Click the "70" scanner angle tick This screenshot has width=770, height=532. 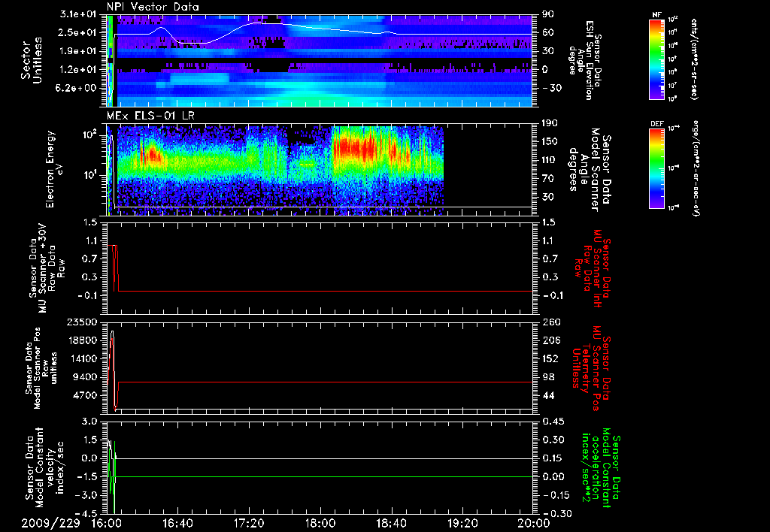click(x=548, y=178)
